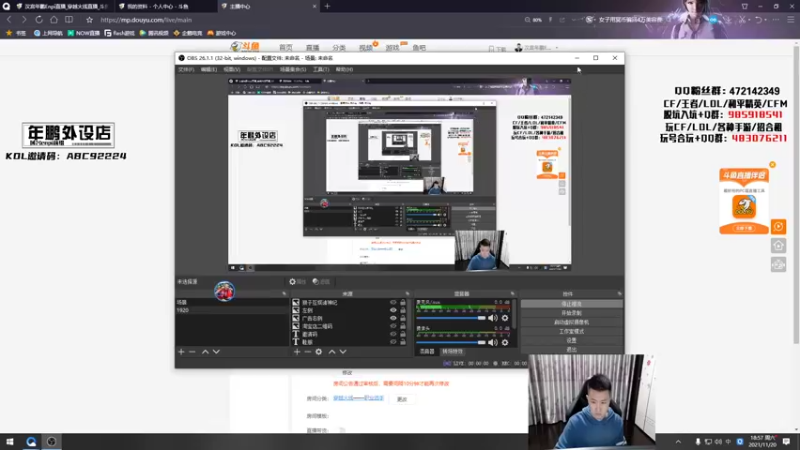Toggle visibility of 淘宝店二维码 source
800x450 pixels.
393,326
